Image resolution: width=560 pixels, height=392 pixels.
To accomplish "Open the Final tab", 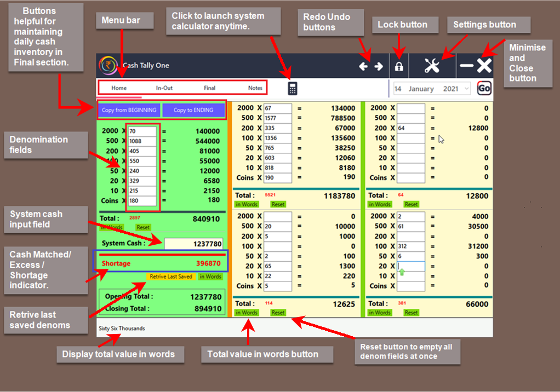I will point(210,88).
